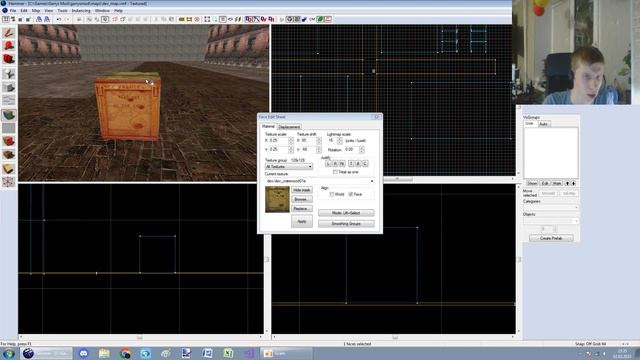This screenshot has height=360, width=640.
Task: Select the Block tool in left toolbar
Action: tap(9, 88)
